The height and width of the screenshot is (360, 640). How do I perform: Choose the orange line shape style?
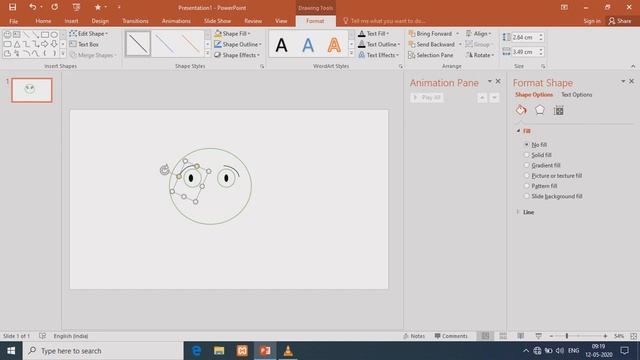coord(191,44)
